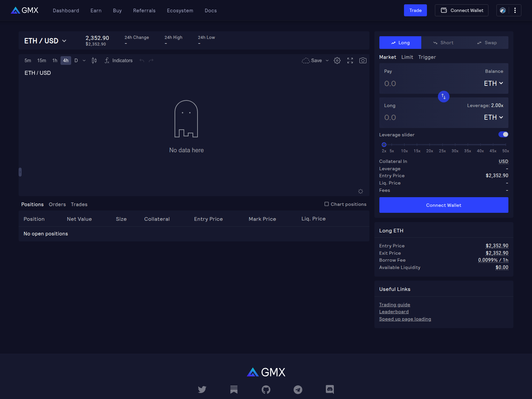Open GMX Twitter page from footer
The image size is (532, 399).
click(x=202, y=389)
